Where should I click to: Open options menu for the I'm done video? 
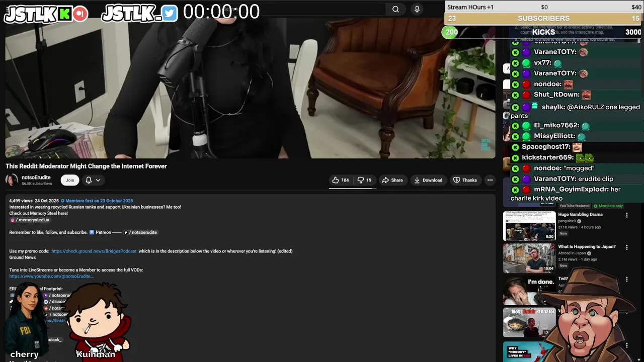627,280
